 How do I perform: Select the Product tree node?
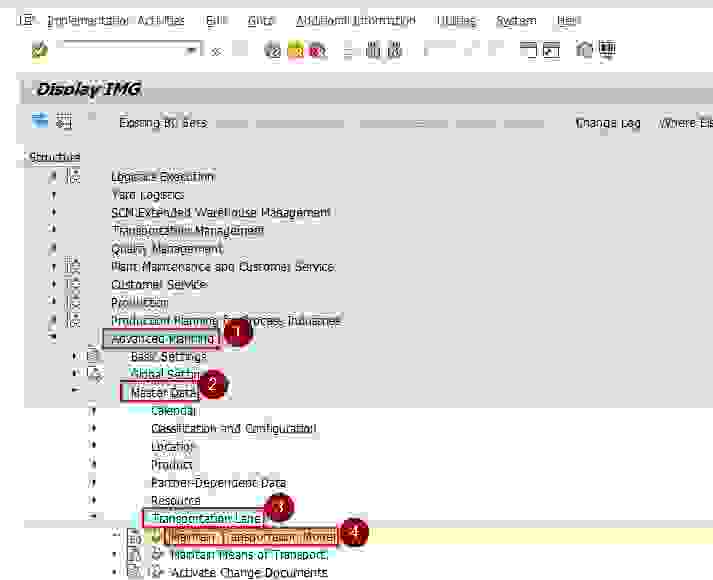pyautogui.click(x=171, y=465)
